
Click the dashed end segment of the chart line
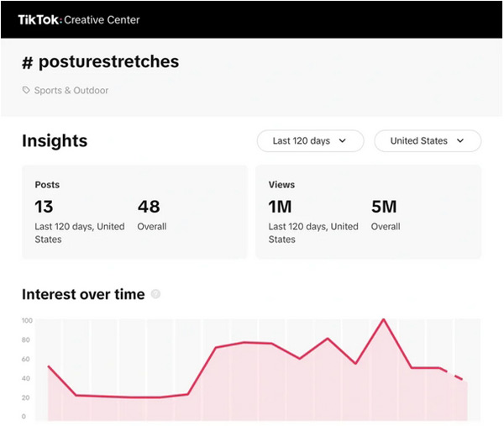click(x=456, y=376)
